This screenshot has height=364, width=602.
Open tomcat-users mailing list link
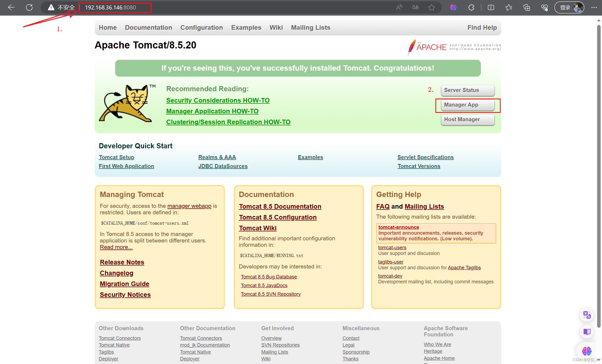pos(392,248)
